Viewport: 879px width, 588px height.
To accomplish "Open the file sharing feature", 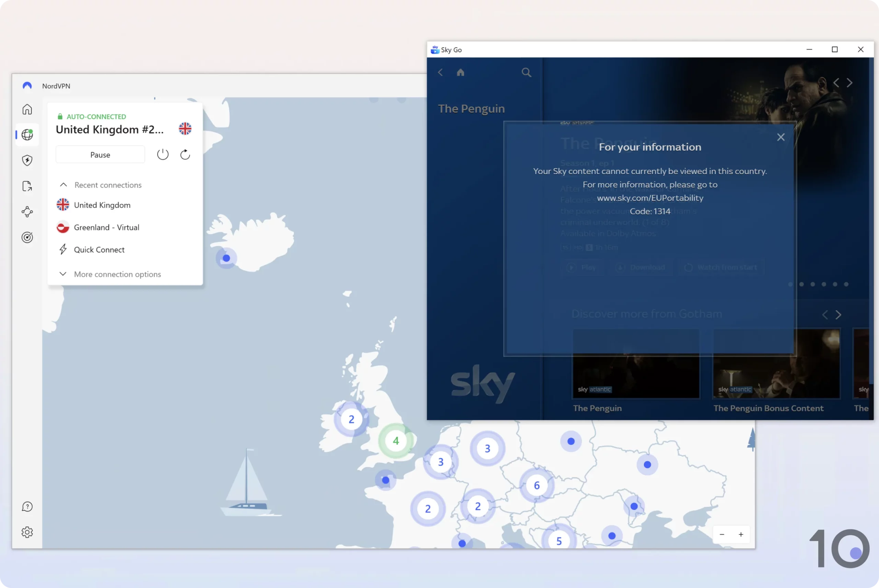I will [27, 186].
